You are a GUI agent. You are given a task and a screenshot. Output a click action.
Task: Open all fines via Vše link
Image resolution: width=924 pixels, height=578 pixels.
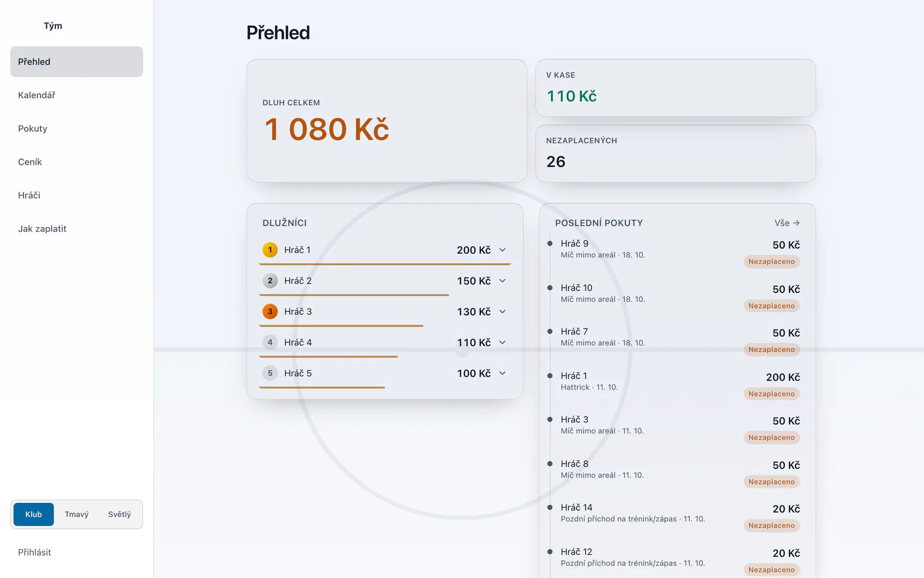point(787,223)
